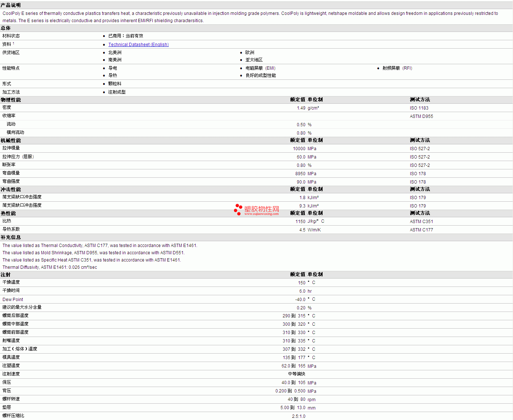Viewport: 513px width, 420px height.
Task: Click the 横向流动 row label
Action: [x=16, y=132]
